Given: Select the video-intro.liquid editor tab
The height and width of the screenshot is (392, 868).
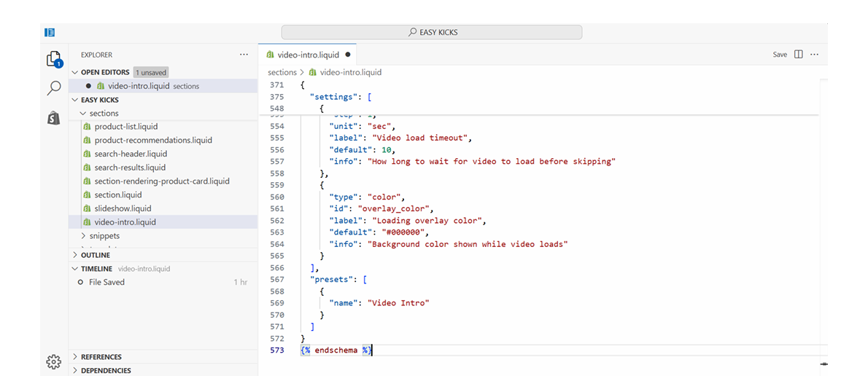Looking at the screenshot, I should (303, 55).
